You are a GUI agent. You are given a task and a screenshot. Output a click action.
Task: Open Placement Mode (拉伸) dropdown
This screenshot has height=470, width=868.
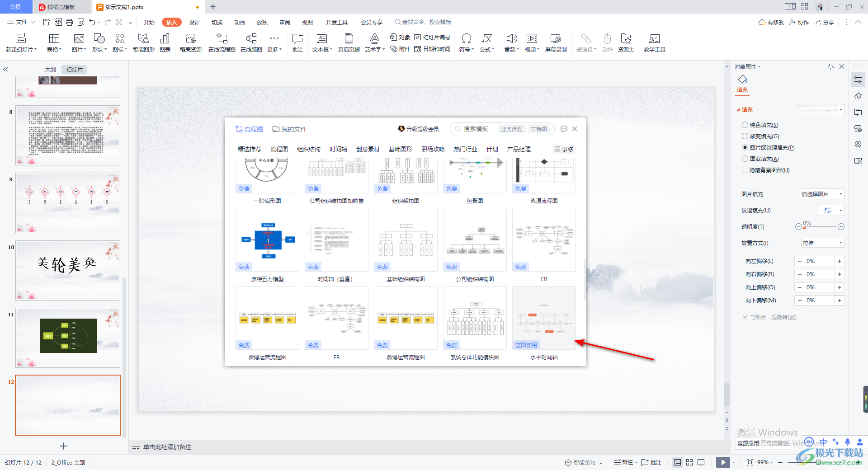pyautogui.click(x=823, y=243)
